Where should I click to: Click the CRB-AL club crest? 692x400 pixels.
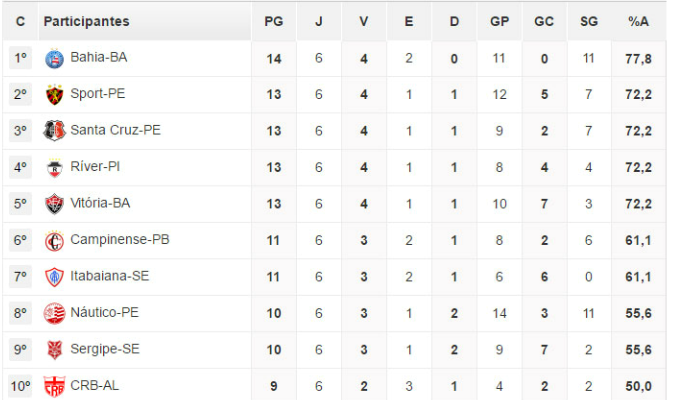tap(55, 386)
